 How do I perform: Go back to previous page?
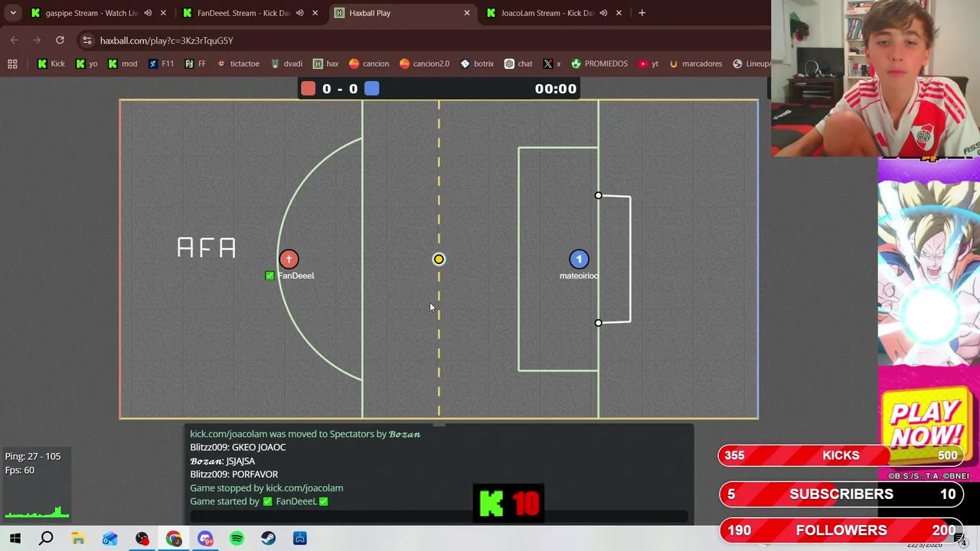click(x=15, y=40)
